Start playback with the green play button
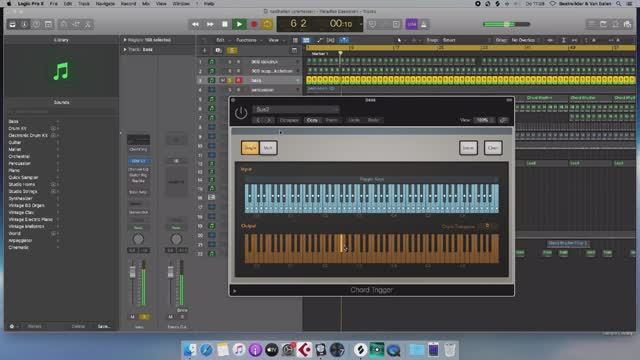The height and width of the screenshot is (360, 640). point(239,24)
